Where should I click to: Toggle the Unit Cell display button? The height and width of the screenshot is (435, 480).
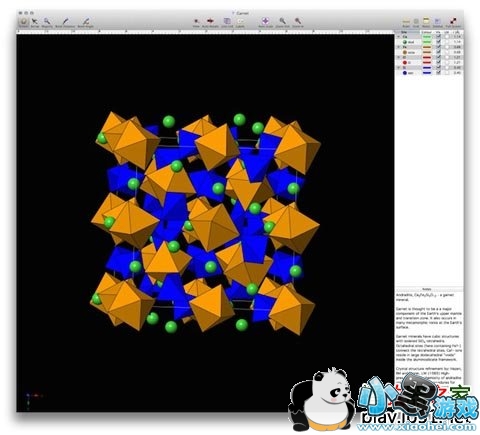(227, 23)
